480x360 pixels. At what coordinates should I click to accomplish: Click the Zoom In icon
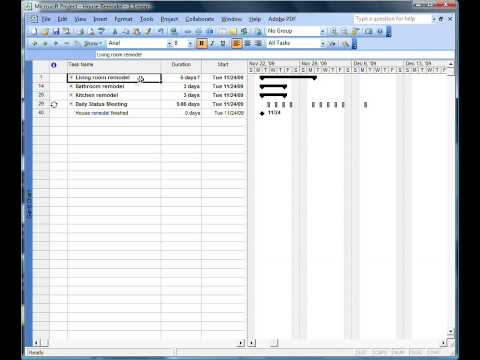[x=333, y=31]
